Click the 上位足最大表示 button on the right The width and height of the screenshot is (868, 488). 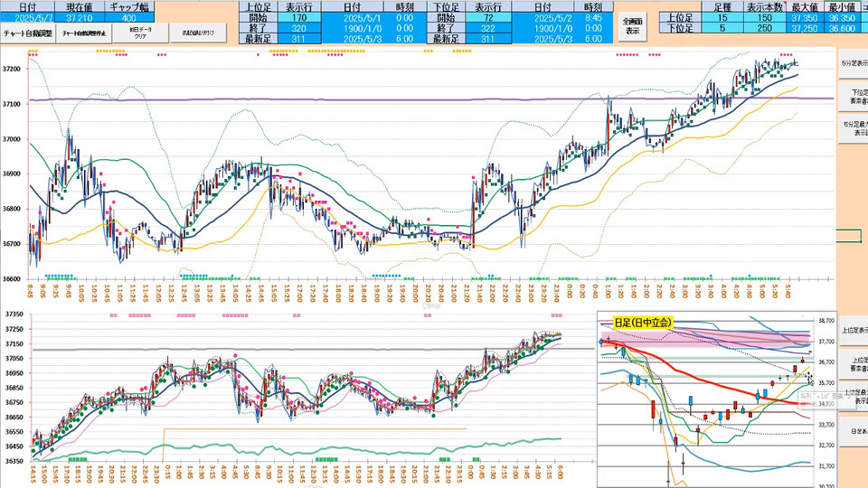(853, 397)
